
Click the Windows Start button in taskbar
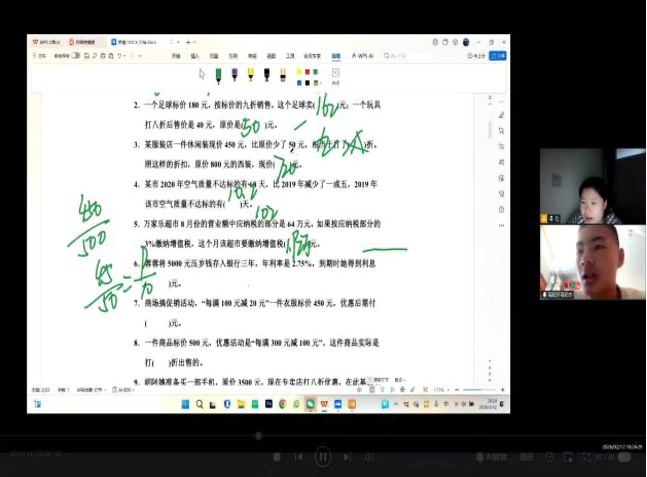coord(185,404)
